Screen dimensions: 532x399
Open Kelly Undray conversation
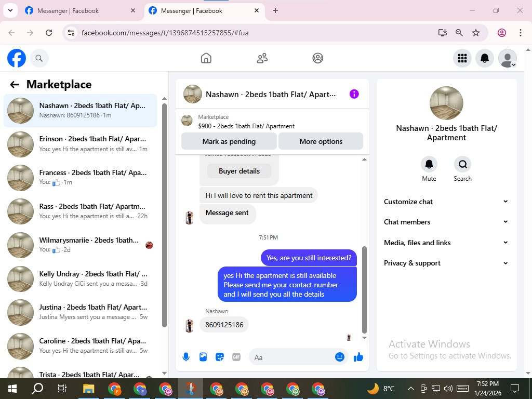coord(81,278)
